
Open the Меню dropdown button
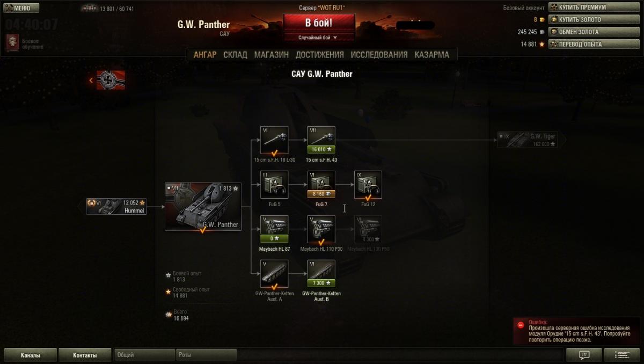click(21, 8)
